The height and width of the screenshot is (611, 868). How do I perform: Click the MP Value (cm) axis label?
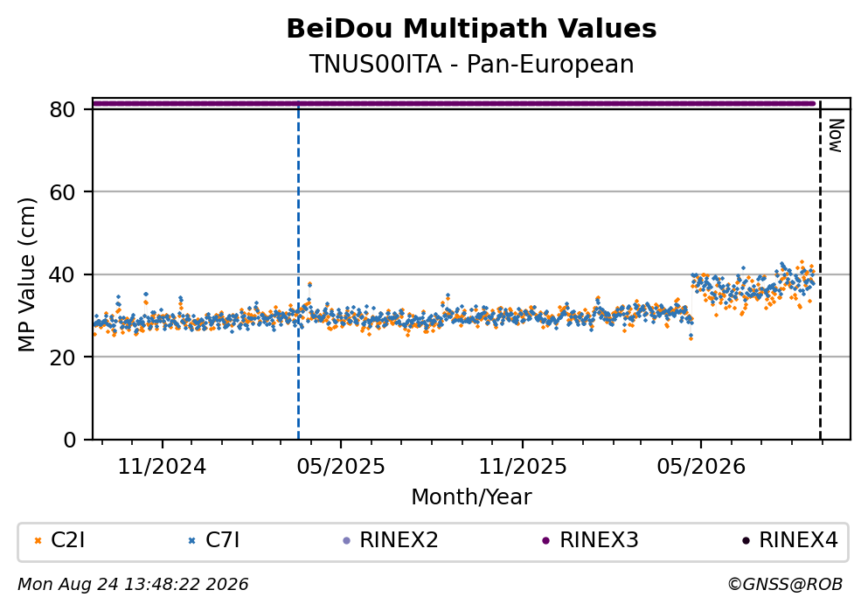point(26,275)
